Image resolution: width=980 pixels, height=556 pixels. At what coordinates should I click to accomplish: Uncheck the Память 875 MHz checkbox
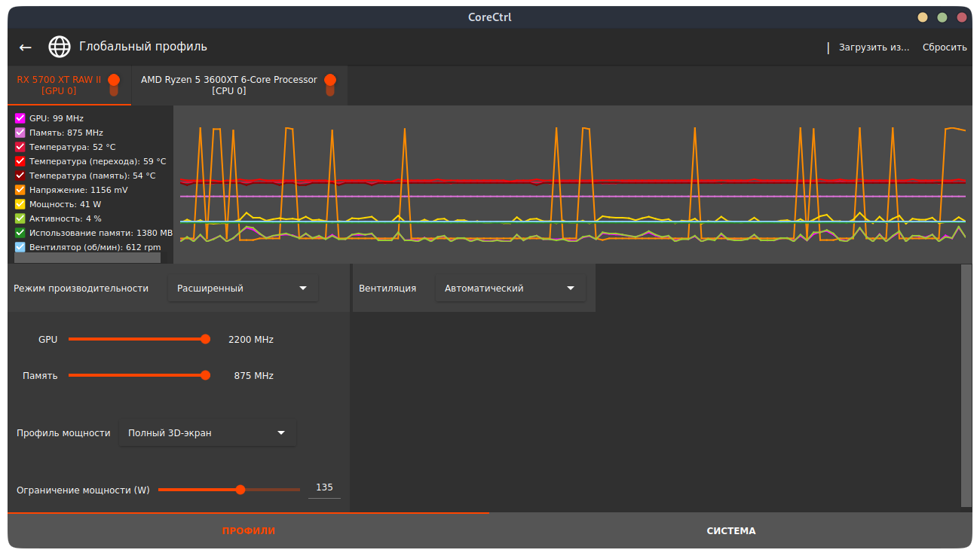click(20, 133)
